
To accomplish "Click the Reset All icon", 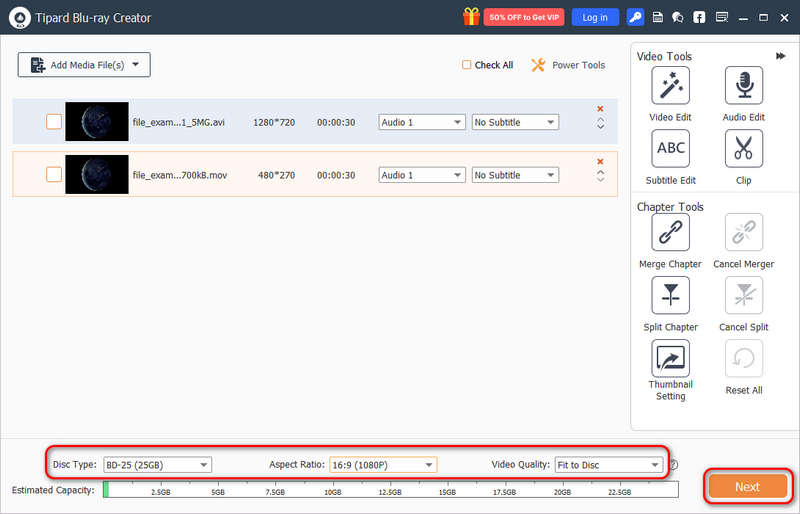I will [744, 358].
